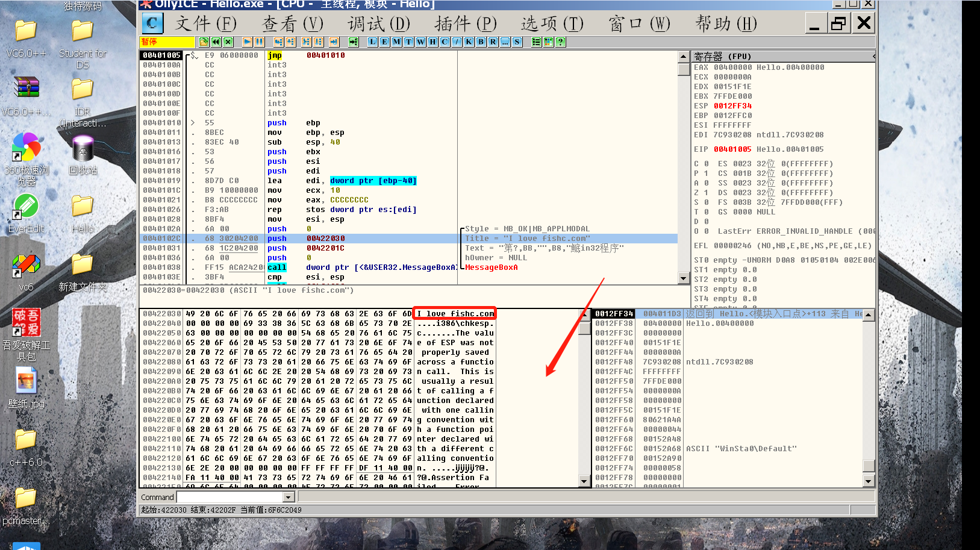Click the Step over toolbar icon

tap(290, 42)
